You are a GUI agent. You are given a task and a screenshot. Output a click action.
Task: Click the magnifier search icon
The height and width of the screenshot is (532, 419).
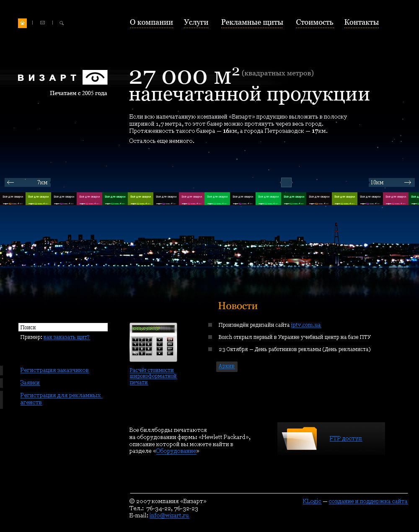(62, 23)
